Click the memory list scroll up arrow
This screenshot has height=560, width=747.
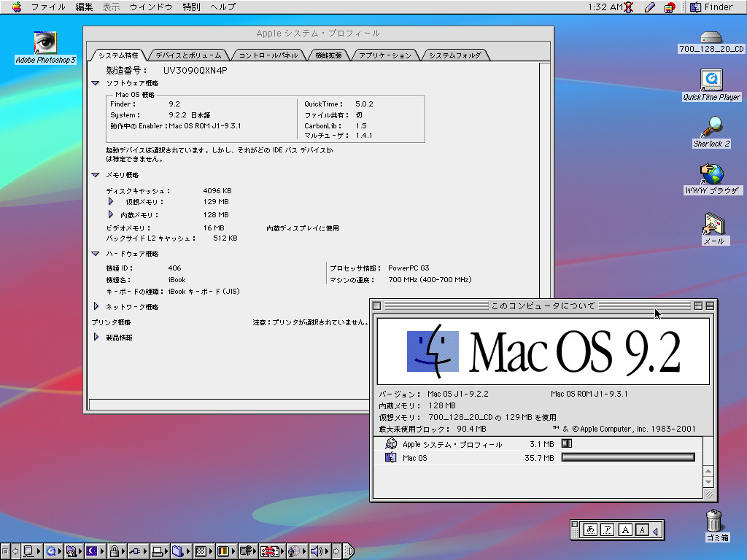708,472
